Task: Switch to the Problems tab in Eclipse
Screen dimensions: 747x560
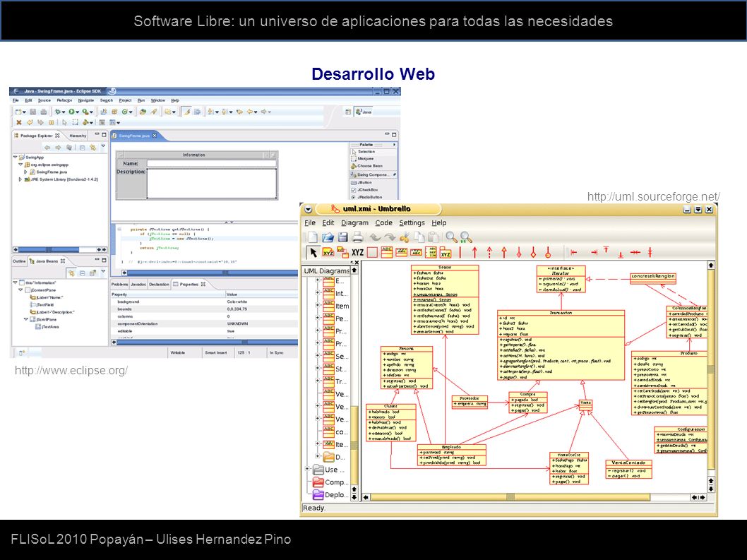Action: pyautogui.click(x=119, y=284)
